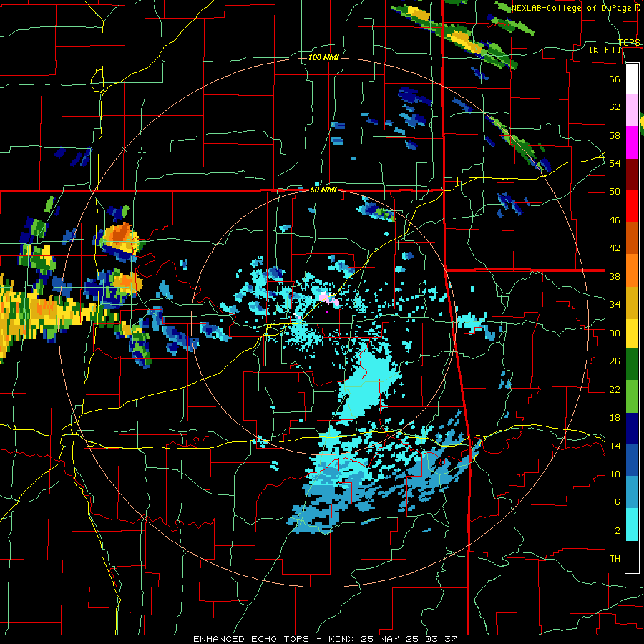Select the dark red legend band

pyautogui.click(x=632, y=174)
